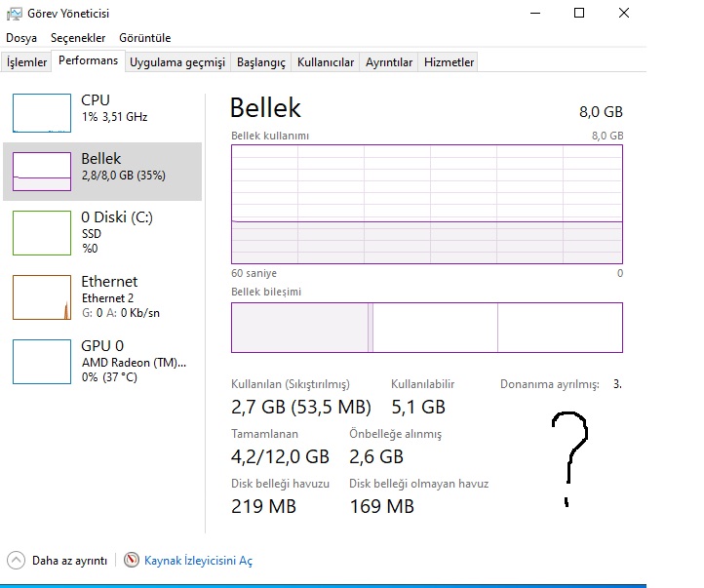Viewport: 704px width, 588px height.
Task: Select the GPU 0 graph thumbnail
Action: [x=42, y=361]
